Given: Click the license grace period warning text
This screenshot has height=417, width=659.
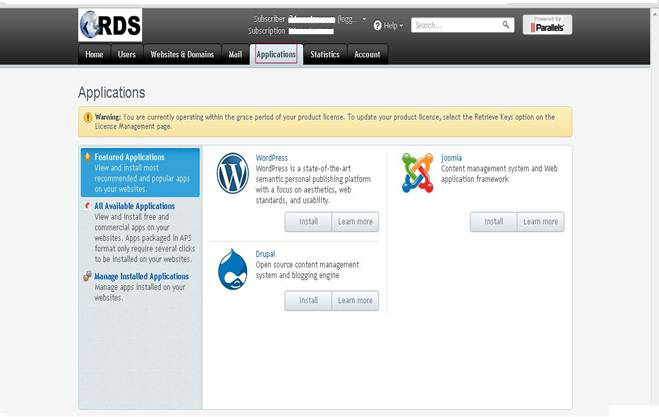Looking at the screenshot, I should point(324,121).
